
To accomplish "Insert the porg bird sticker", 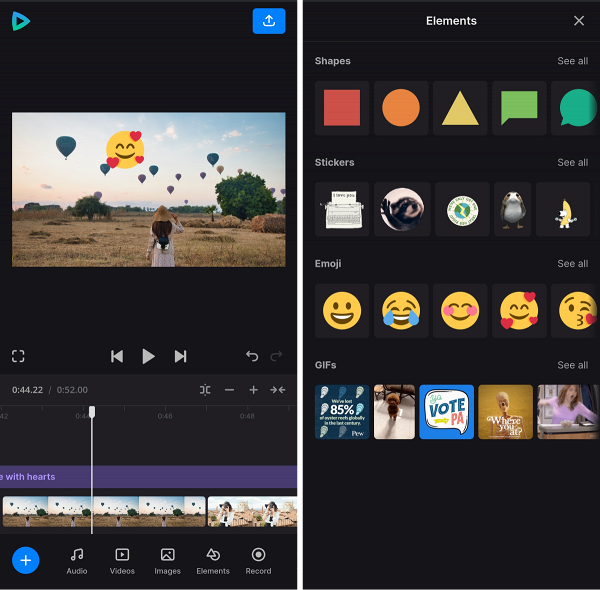I will pos(513,209).
